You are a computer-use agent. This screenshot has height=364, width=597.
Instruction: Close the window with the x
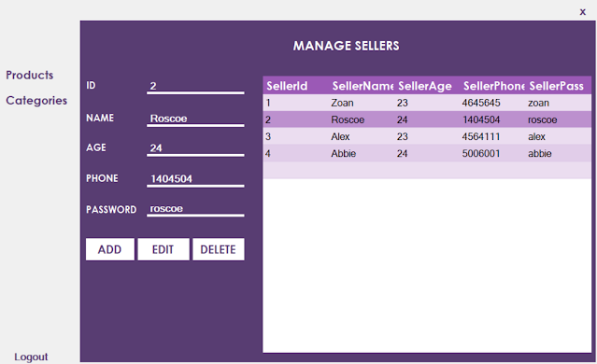(x=583, y=12)
